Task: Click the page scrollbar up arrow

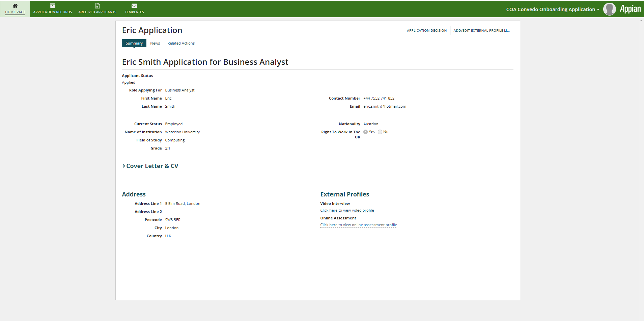Action: [x=641, y=21]
